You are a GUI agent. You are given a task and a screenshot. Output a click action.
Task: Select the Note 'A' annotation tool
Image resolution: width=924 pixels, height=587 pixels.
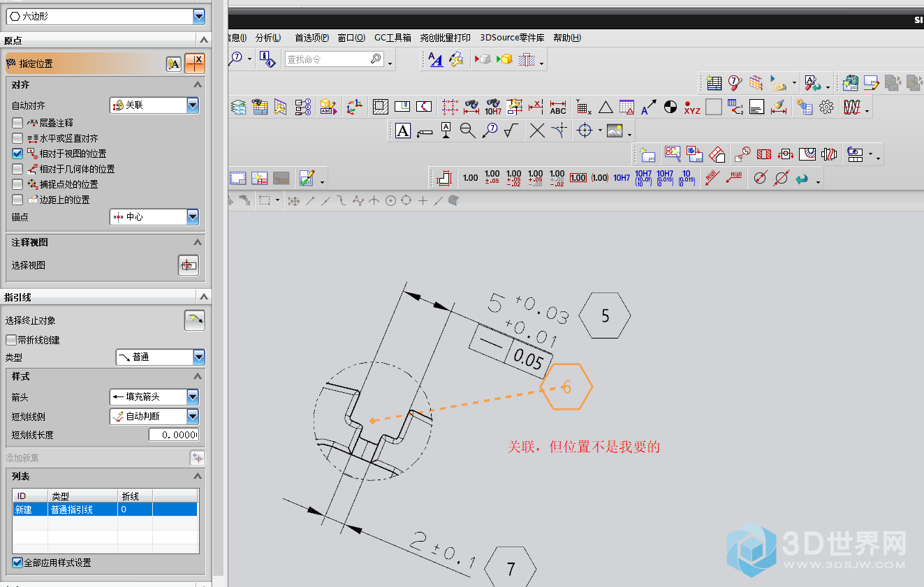tap(403, 131)
